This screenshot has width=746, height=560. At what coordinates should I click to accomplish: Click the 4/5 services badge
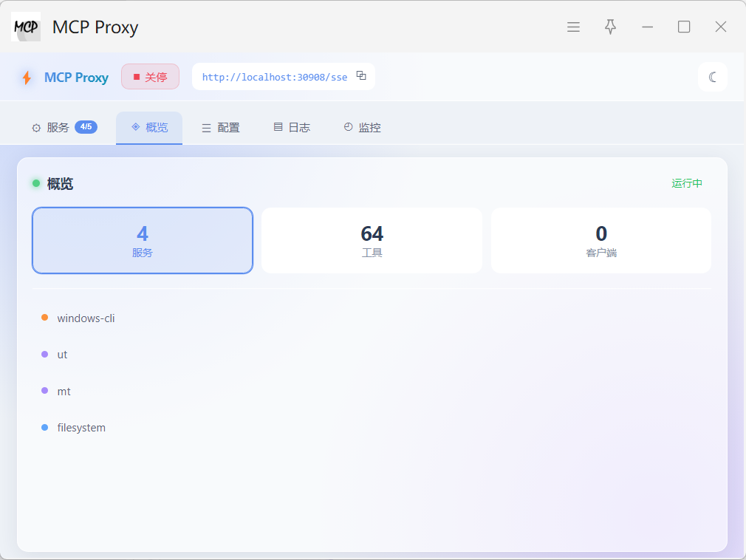[x=86, y=127]
